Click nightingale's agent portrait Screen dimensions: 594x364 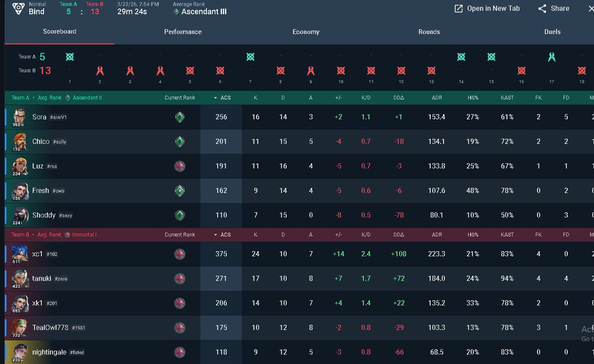[x=20, y=352]
